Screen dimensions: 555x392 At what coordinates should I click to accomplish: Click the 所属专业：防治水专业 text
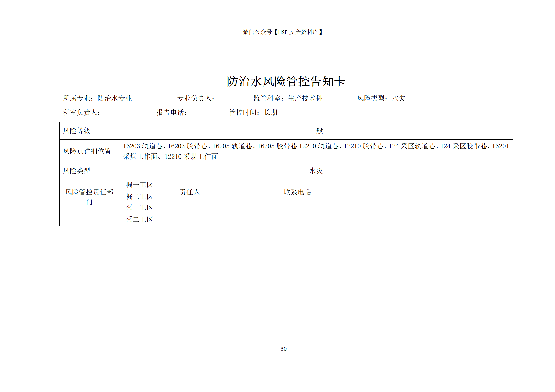pos(97,98)
